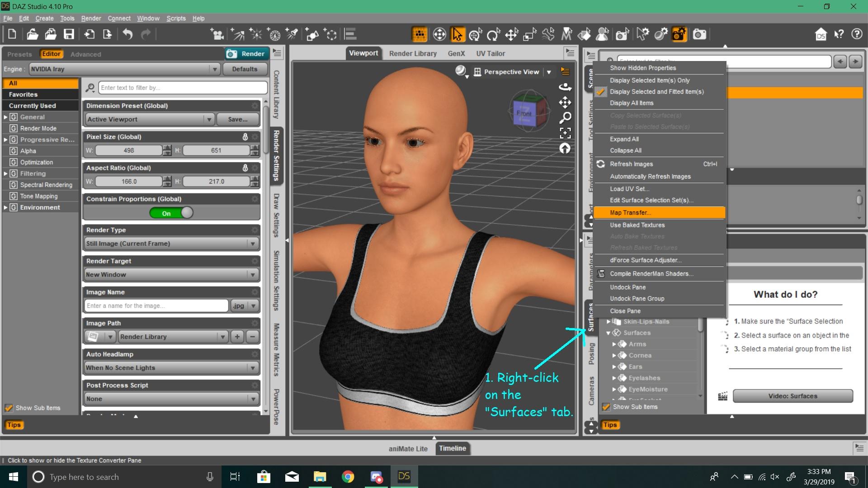Expand the Arms surface tree item

(614, 344)
